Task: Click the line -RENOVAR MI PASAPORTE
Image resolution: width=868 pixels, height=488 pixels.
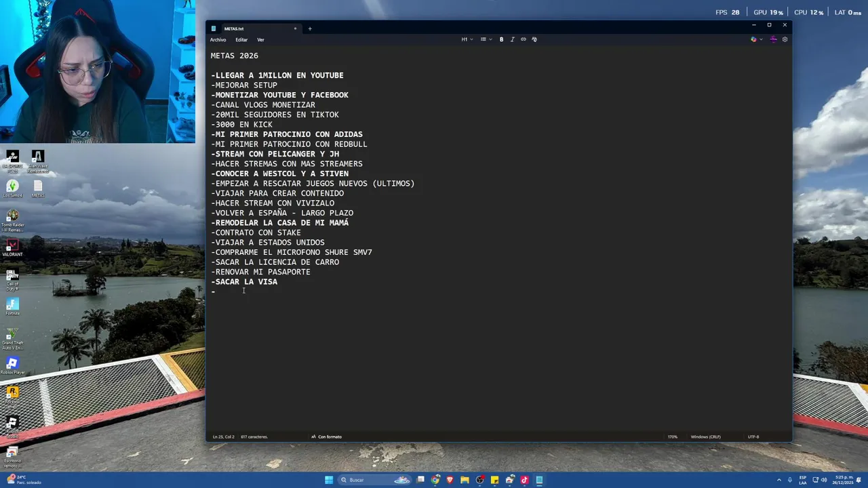Action: (x=260, y=272)
